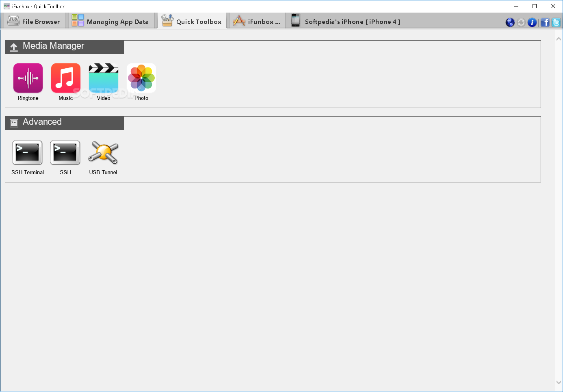Screen dimensions: 563x392
Task: Open the Twitter icon link
Action: point(556,22)
